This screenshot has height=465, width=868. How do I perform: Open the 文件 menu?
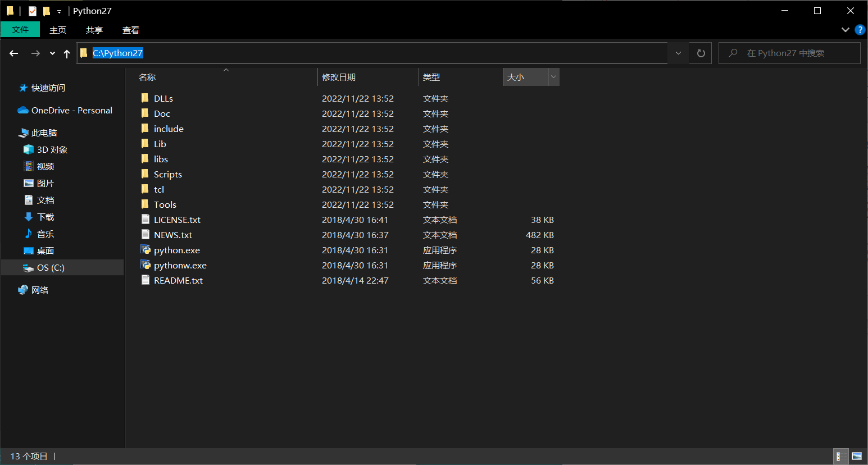[20, 30]
